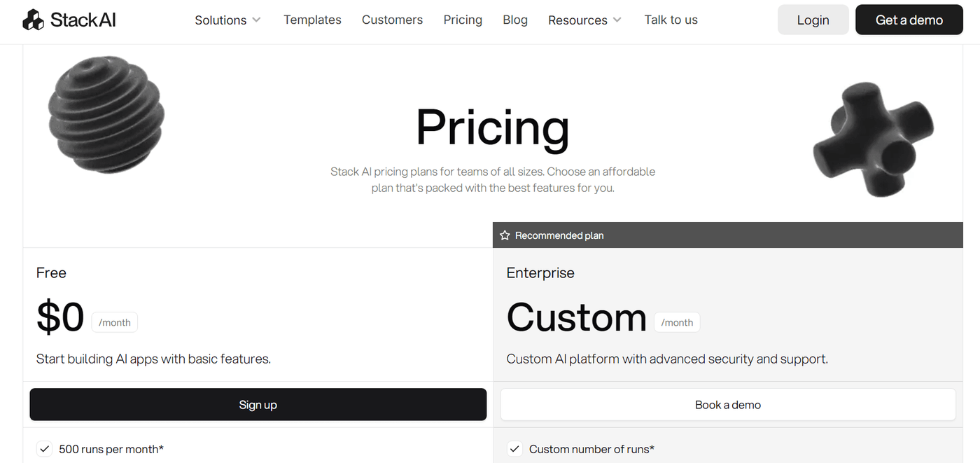Screen dimensions: 980x463
Task: Click Talk to us link
Action: (x=671, y=20)
